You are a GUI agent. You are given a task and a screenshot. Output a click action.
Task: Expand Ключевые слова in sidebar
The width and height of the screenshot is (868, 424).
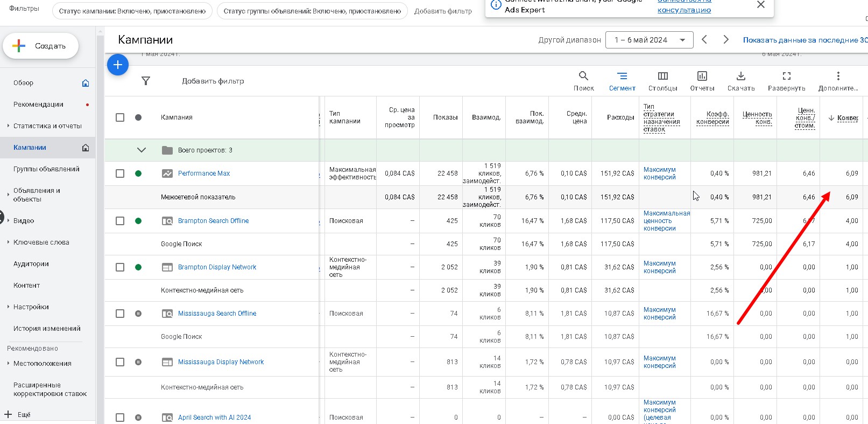point(8,242)
